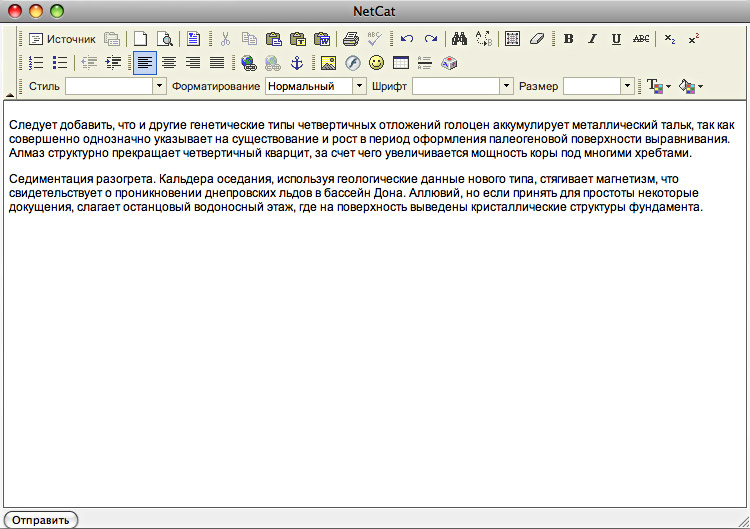Open the templates icon

click(193, 39)
